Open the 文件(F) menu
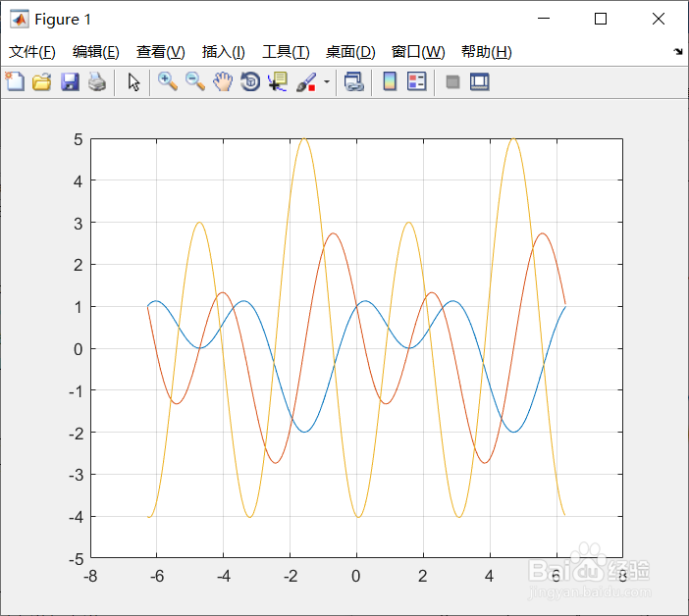The width and height of the screenshot is (689, 616). (32, 52)
